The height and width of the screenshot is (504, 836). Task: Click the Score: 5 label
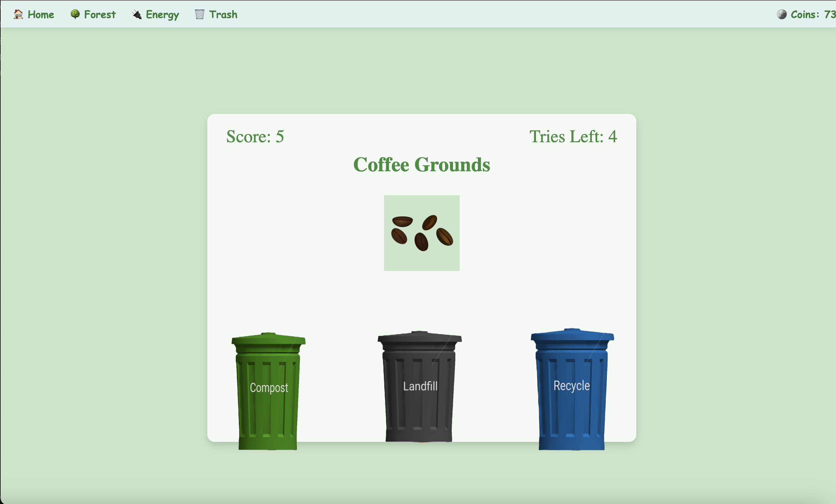click(x=255, y=137)
